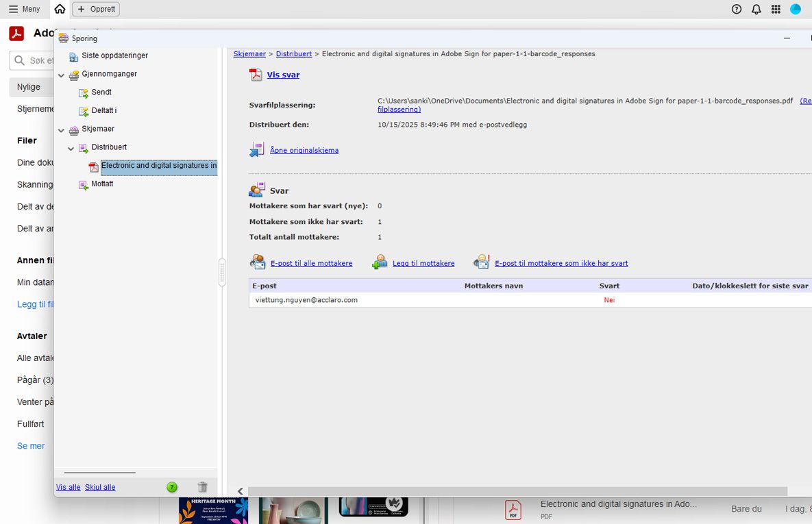Select the Sendt tree item

(x=101, y=92)
